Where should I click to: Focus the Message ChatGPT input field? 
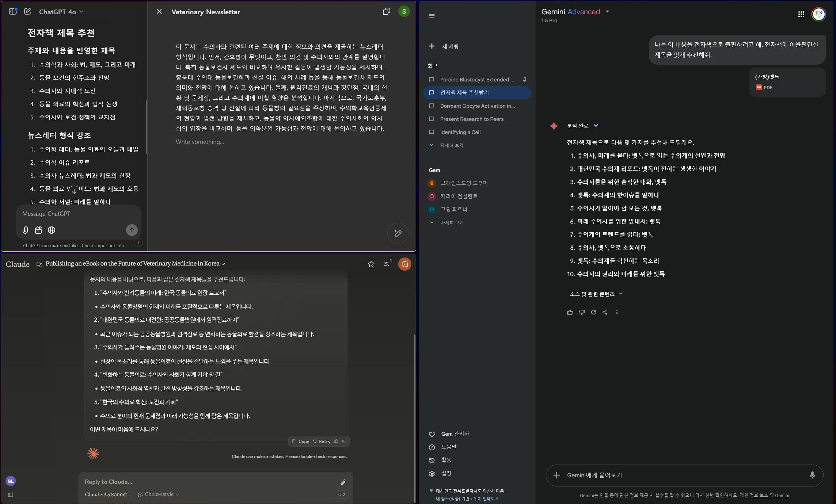[x=78, y=214]
